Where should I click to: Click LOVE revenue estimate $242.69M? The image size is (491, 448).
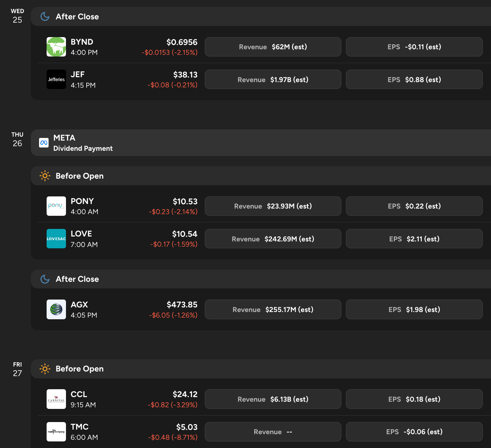pos(273,239)
